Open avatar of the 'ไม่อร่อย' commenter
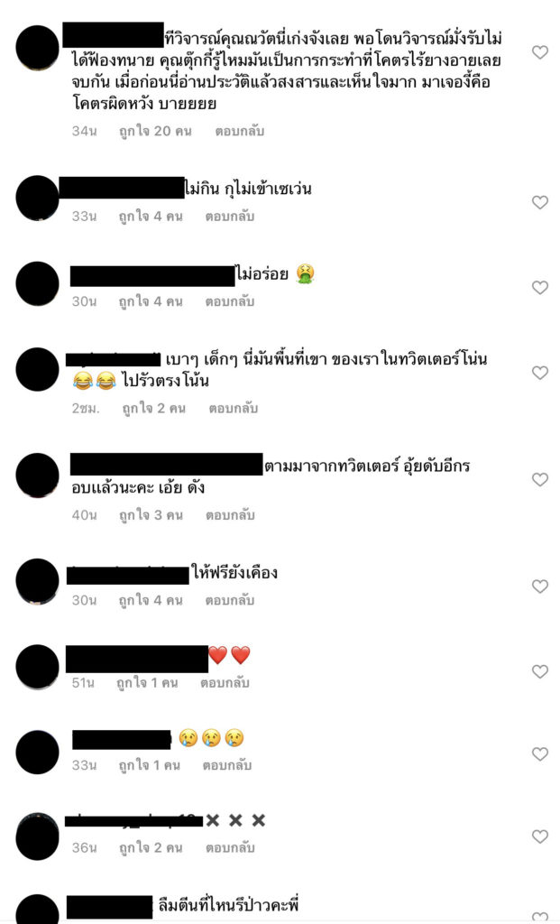The image size is (560, 924). point(37,283)
